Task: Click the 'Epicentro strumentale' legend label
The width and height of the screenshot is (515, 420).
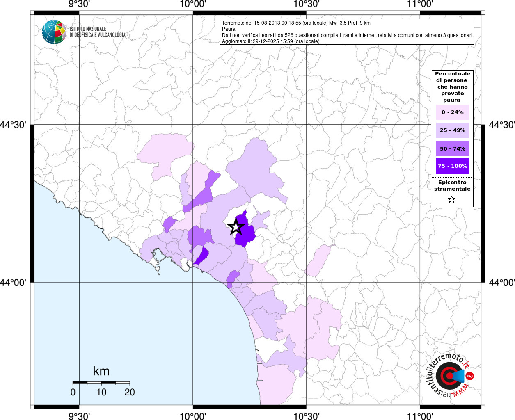Action: [x=452, y=186]
